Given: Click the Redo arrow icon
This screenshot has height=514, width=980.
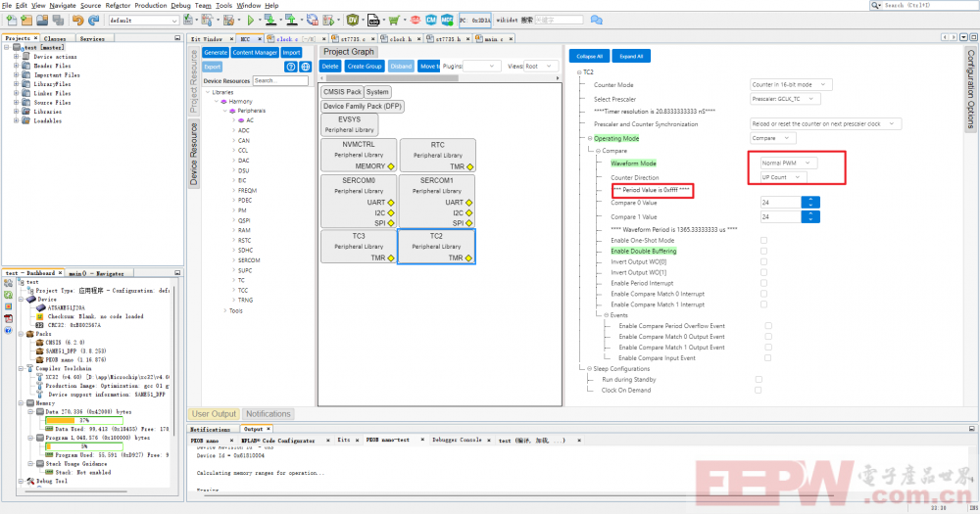Looking at the screenshot, I should pos(93,20).
